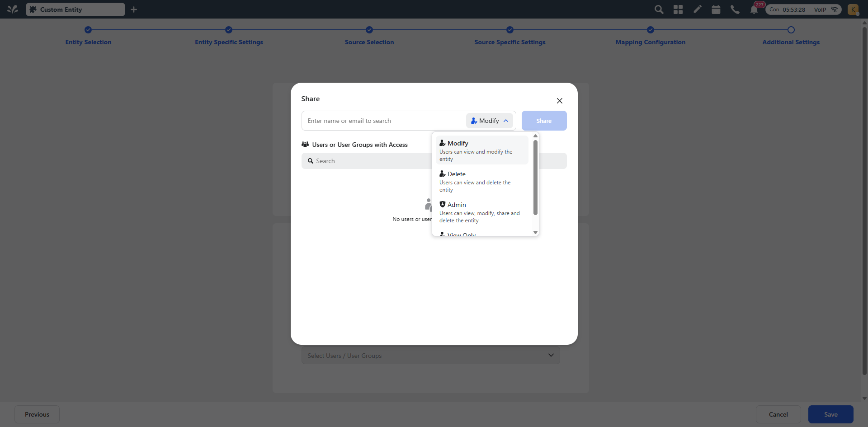Click the Con timer 05:53:28 status
The image size is (868, 427).
tap(788, 9)
